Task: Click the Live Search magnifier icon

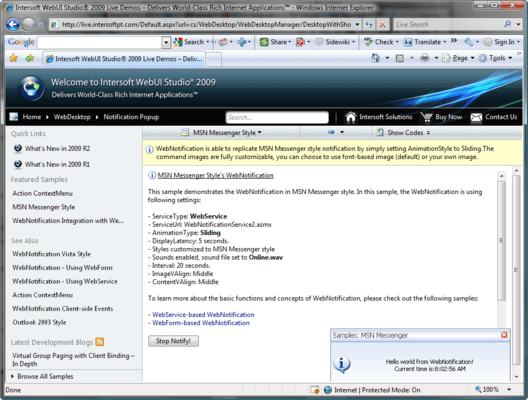Action: pos(508,24)
